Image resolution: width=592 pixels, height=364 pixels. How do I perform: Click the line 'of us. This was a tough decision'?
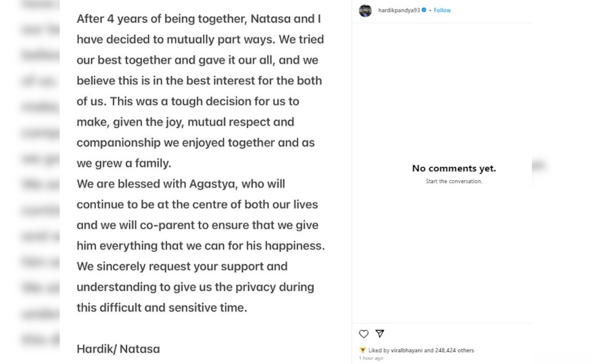(x=188, y=101)
